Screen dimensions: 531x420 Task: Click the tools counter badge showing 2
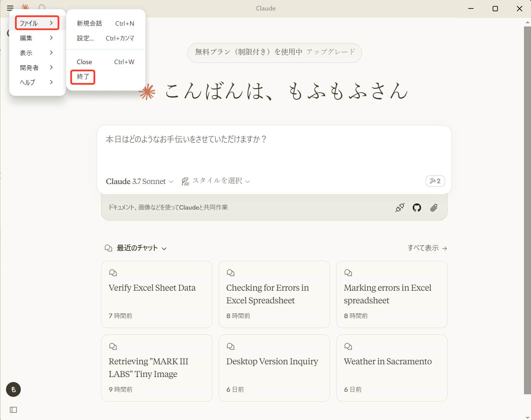pyautogui.click(x=435, y=181)
